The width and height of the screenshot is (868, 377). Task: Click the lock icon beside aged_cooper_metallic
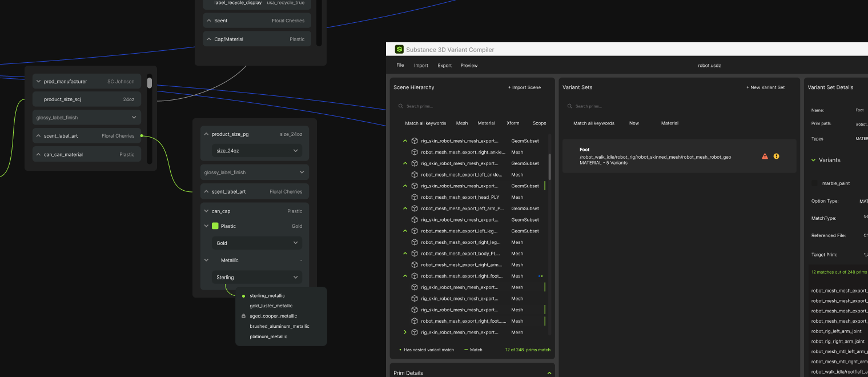point(244,316)
